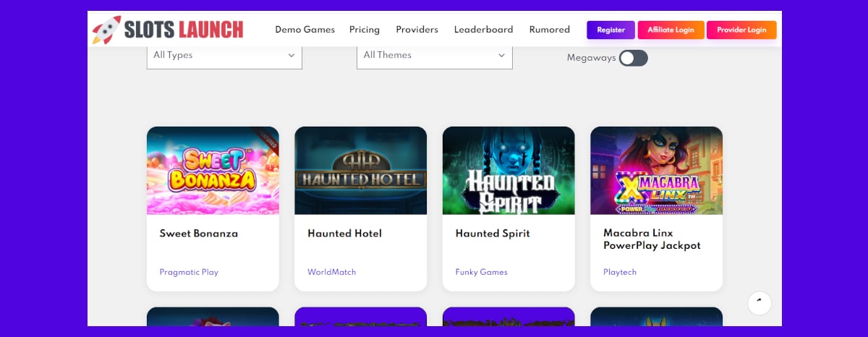Toggle the Megaways switch
Screen dimensions: 868x337
pos(633,58)
